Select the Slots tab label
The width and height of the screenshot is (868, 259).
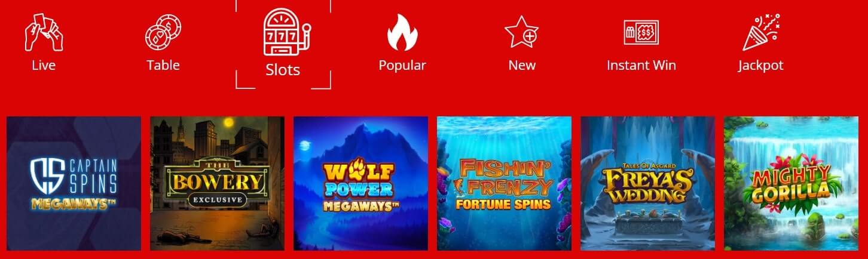tap(283, 70)
